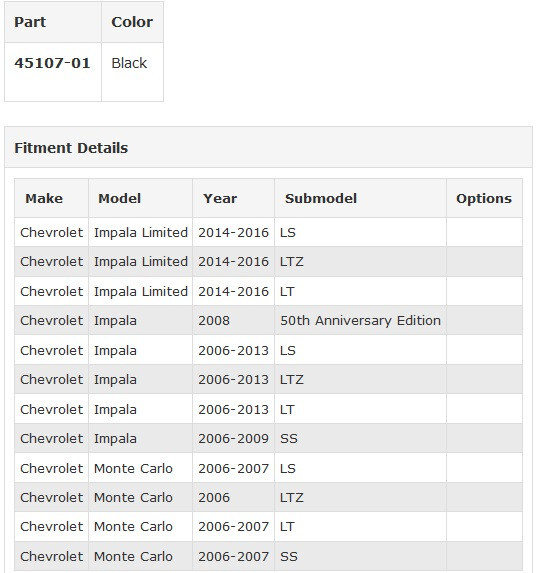The image size is (546, 573).
Task: Click the part number 45107-01
Action: 52,63
